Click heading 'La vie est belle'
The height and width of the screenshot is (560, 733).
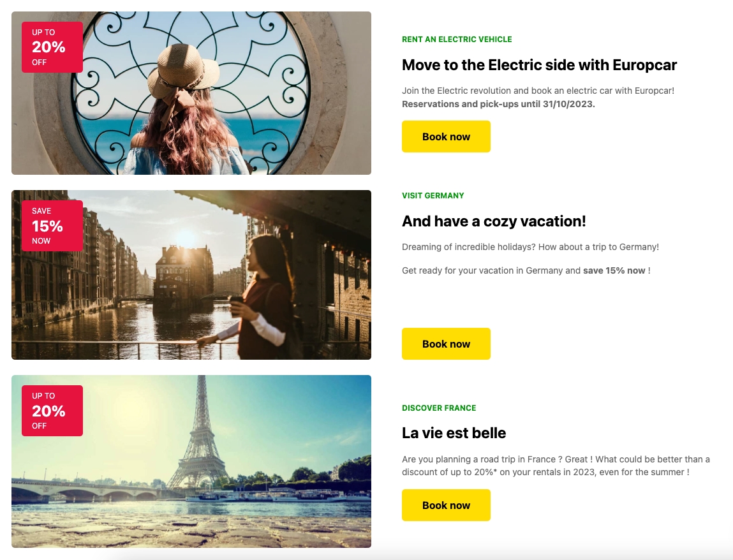[x=454, y=433]
